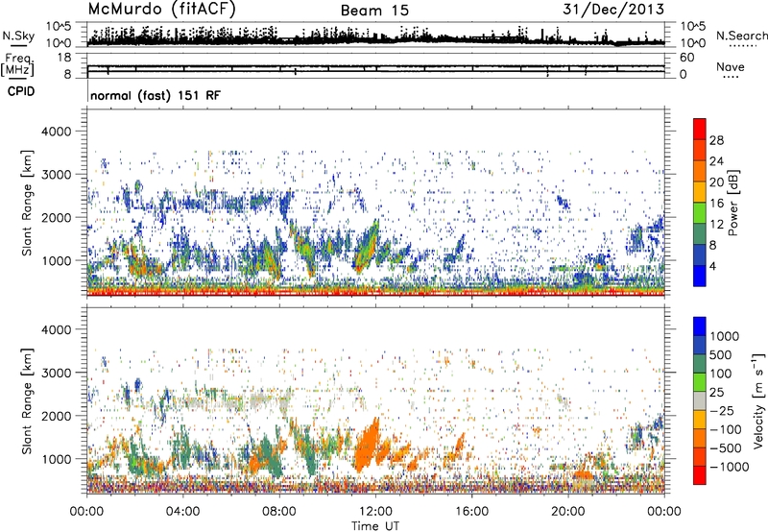Screen dimensions: 768x532
Task: Click the large orange velocity patch near 12:00
Action: (x=367, y=448)
